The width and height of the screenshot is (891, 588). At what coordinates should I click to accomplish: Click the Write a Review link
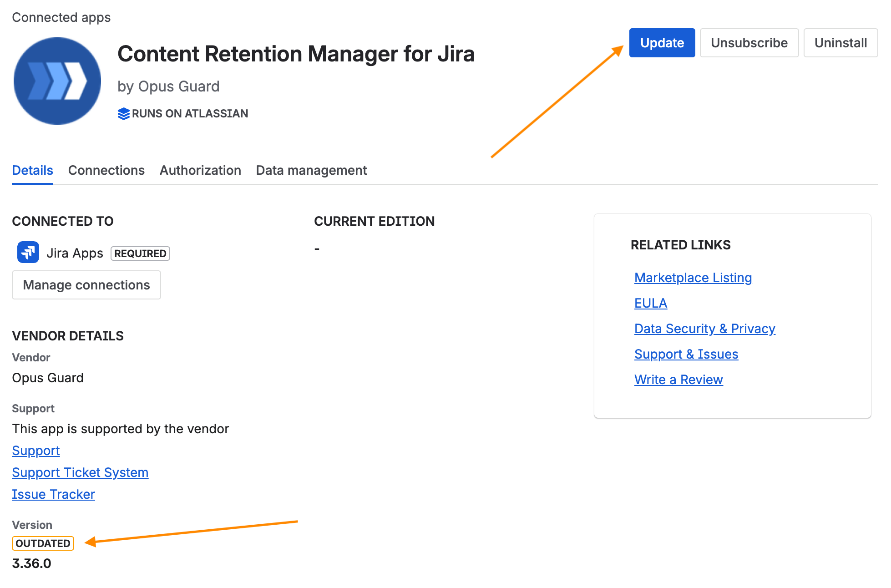(x=678, y=380)
